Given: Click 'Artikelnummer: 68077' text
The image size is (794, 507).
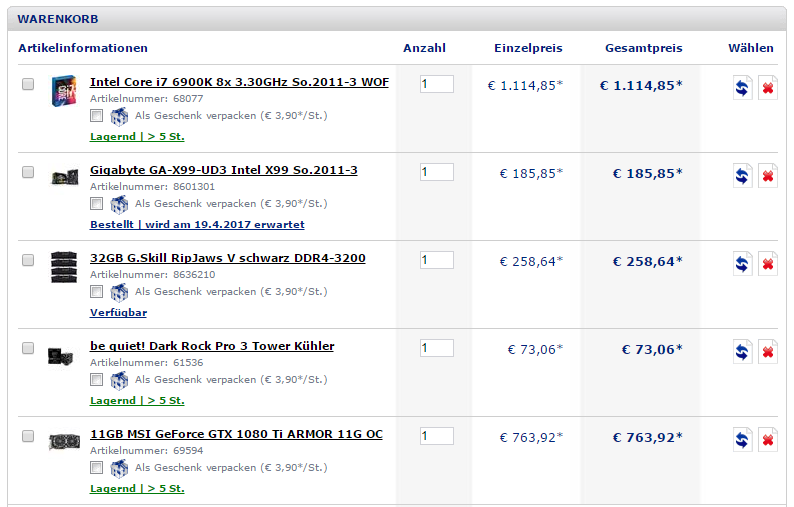Looking at the screenshot, I should 146,99.
